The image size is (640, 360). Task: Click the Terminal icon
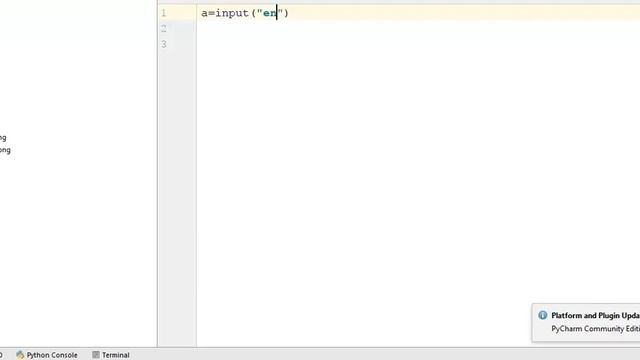96,355
